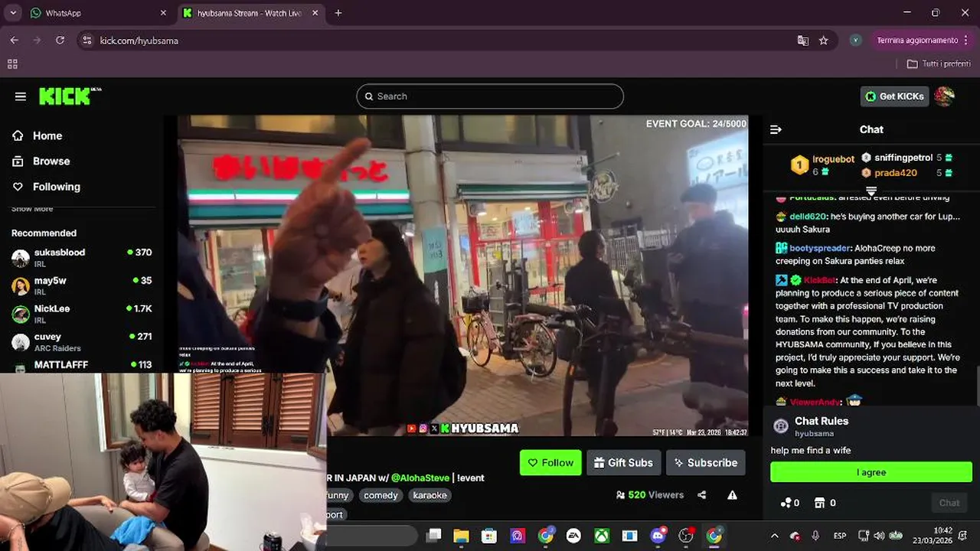Select the hyubsama Stream tab
980x551 pixels.
(251, 13)
